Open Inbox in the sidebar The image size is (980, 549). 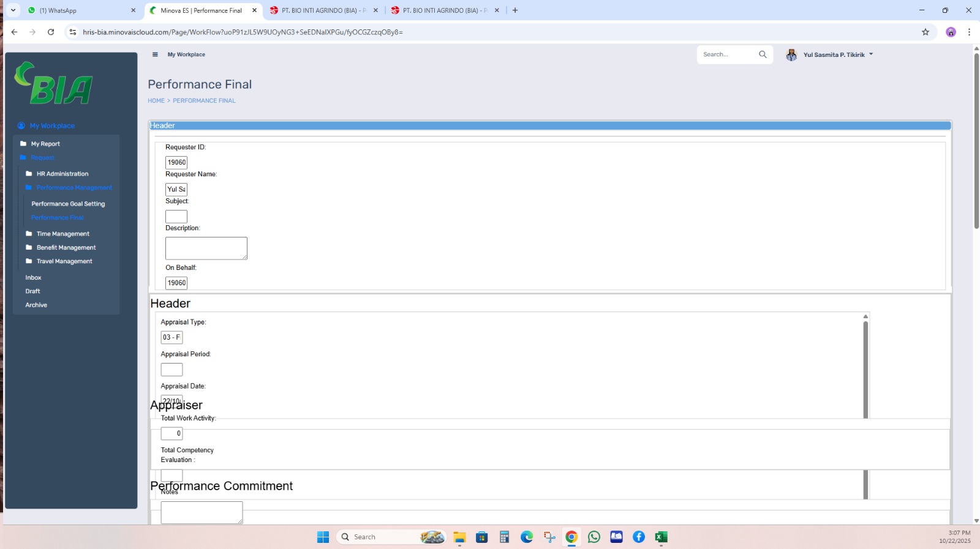point(33,278)
